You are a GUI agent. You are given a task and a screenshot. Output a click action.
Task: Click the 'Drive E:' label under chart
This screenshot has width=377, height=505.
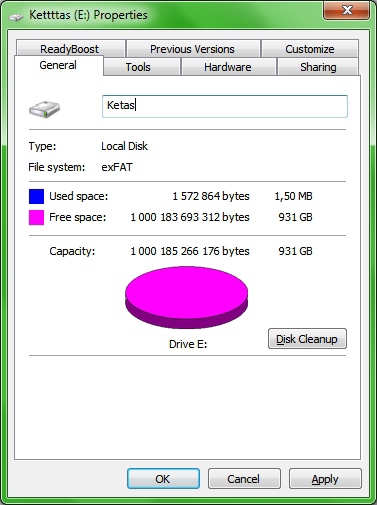188,344
